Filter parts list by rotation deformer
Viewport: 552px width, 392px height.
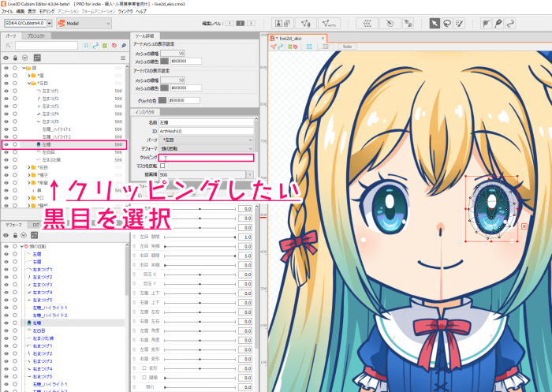click(114, 46)
